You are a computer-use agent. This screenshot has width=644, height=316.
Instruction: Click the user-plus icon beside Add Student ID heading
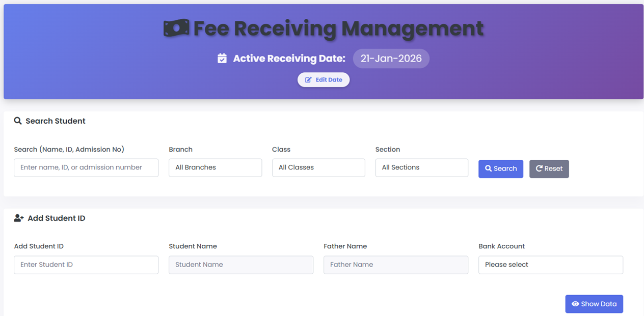[x=19, y=218]
